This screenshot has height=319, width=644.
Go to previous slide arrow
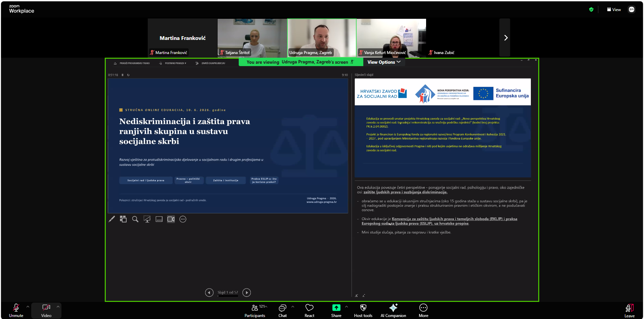tap(209, 293)
